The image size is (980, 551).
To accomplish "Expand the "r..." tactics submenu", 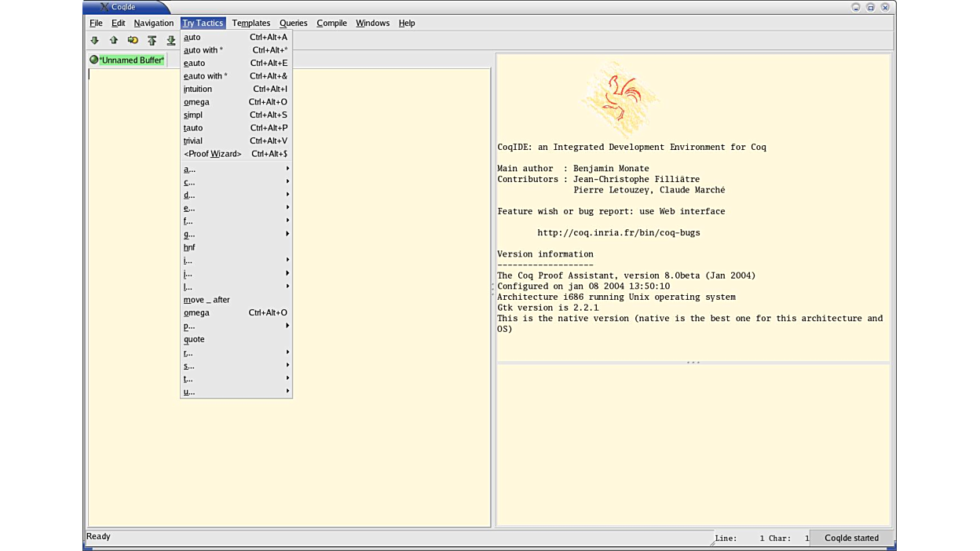I will tap(236, 352).
